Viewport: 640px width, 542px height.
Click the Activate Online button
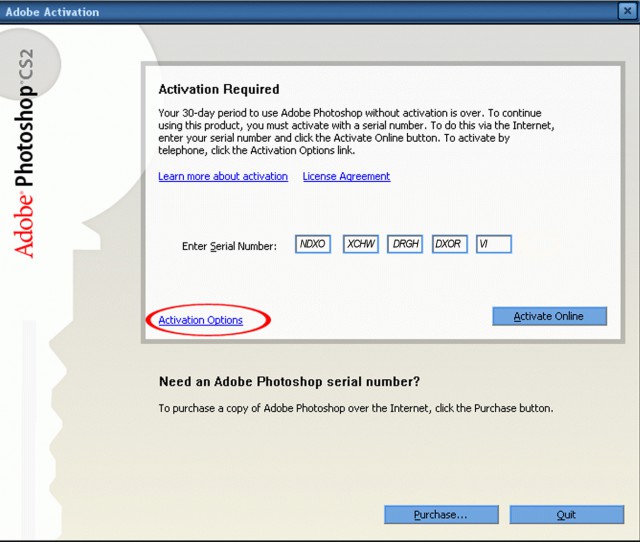[549, 316]
